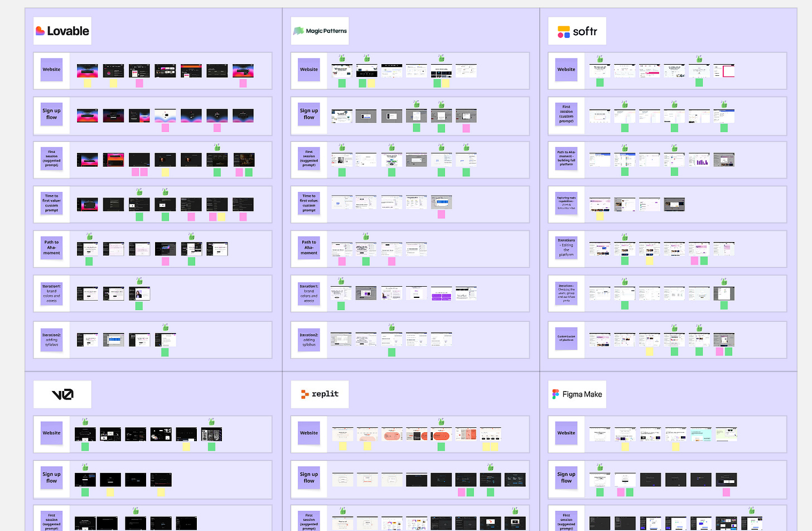Image resolution: width=812 pixels, height=531 pixels.
Task: Select replit 'Website' row label
Action: pyautogui.click(x=309, y=433)
